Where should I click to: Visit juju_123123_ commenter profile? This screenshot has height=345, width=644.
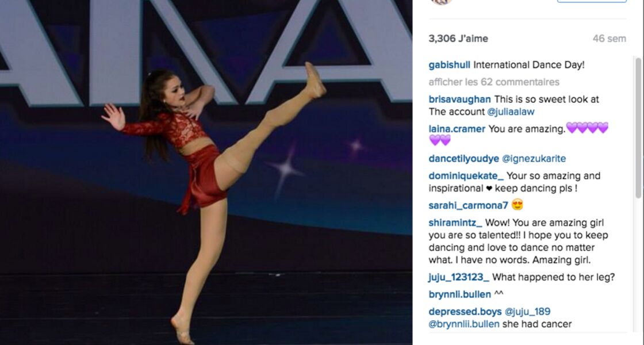(x=459, y=277)
